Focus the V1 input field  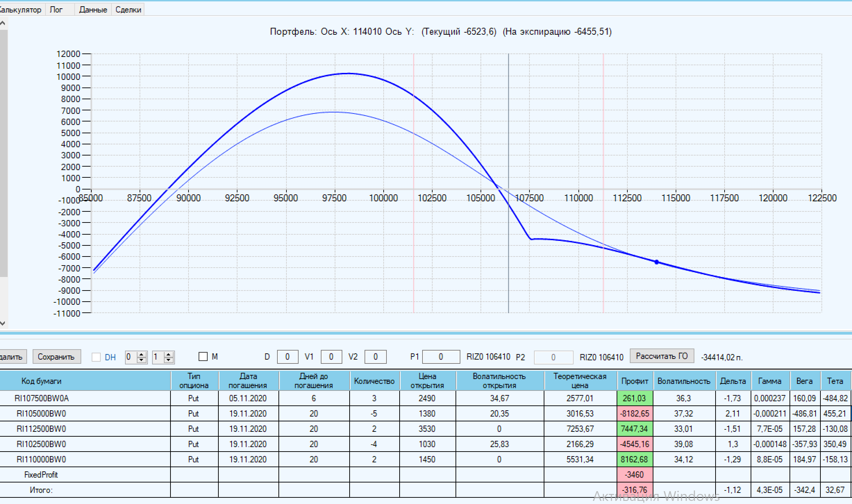click(331, 357)
